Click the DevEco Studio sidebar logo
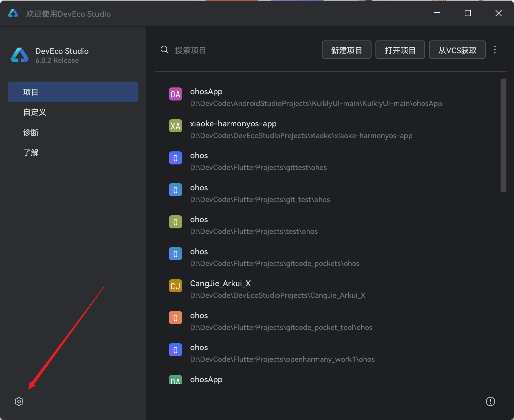Screen dimensions: 514x420 (x=20, y=55)
